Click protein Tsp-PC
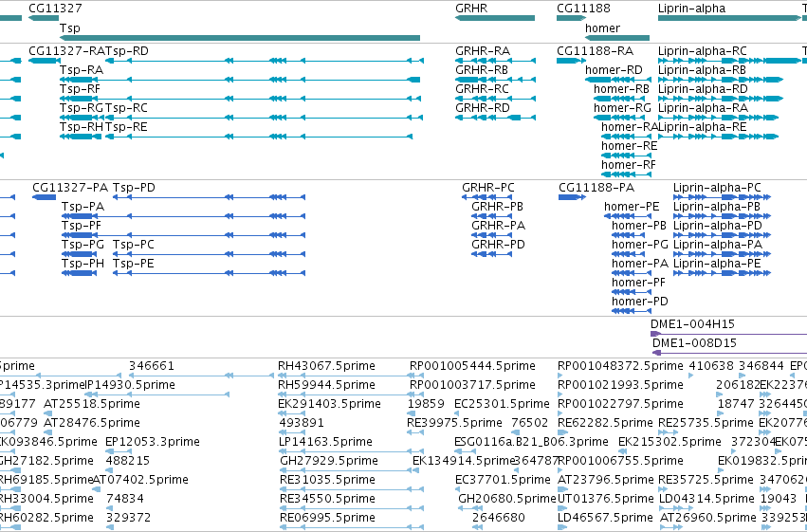Image resolution: width=807 pixels, height=532 pixels. (134, 245)
